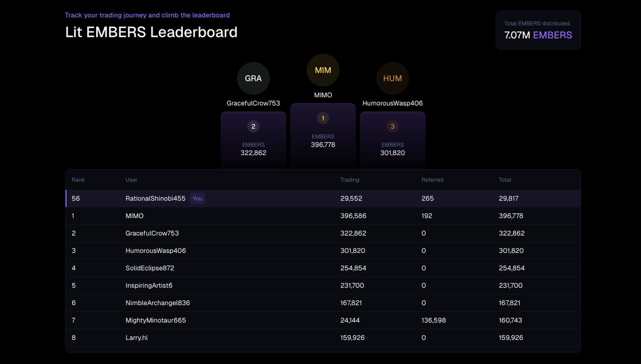Image resolution: width=641 pixels, height=364 pixels.
Task: Click podium EMBERS value 301,820
Action: [x=392, y=153]
